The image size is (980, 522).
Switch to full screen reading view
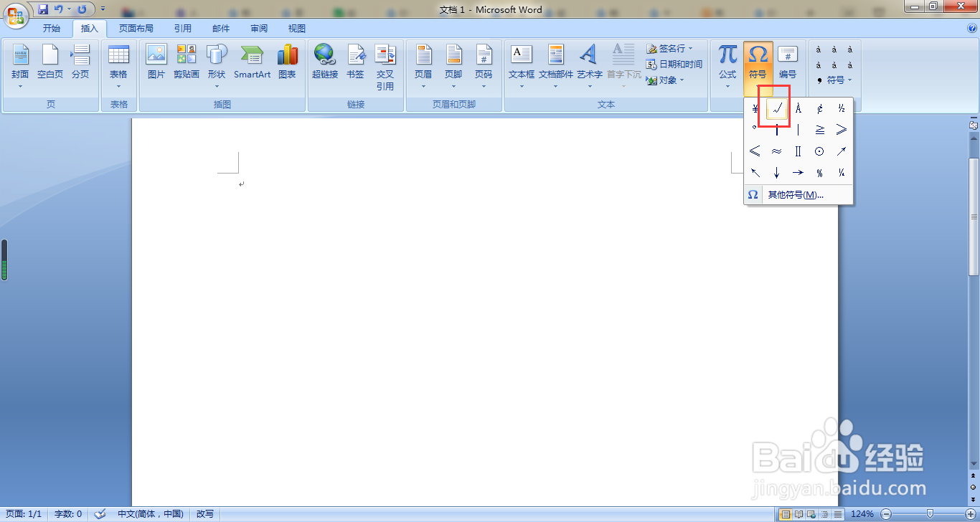pos(798,514)
